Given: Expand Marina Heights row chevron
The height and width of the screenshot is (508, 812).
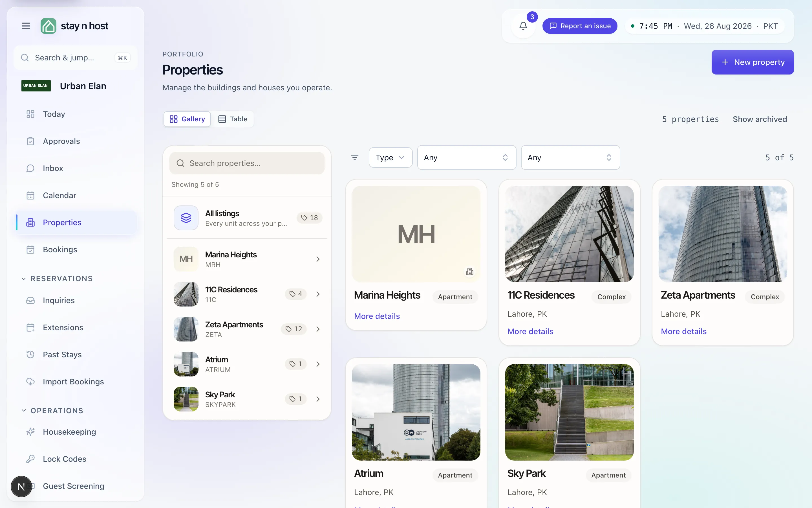Looking at the screenshot, I should tap(318, 259).
